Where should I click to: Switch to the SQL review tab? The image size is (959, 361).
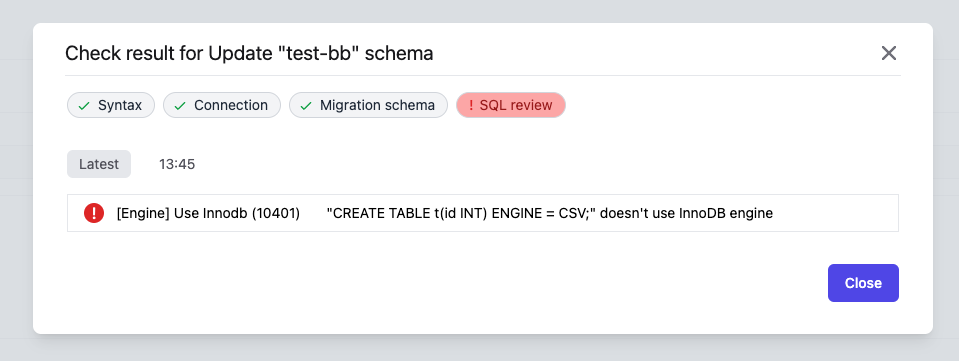[x=511, y=105]
